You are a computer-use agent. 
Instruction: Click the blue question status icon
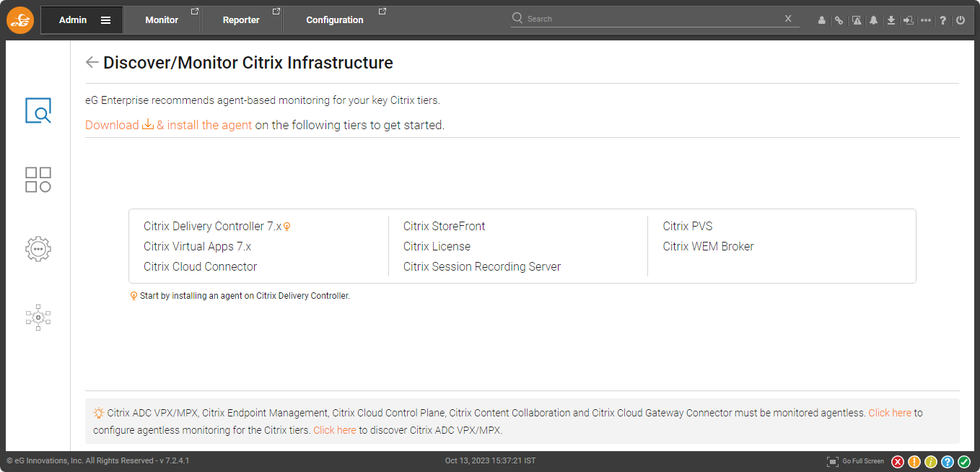pos(948,462)
